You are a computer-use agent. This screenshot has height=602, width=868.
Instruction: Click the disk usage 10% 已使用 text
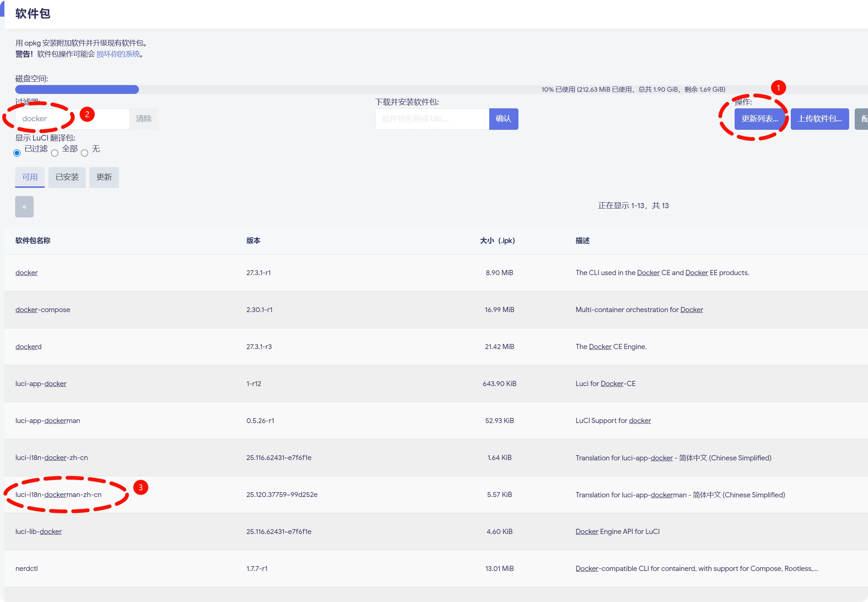click(633, 89)
